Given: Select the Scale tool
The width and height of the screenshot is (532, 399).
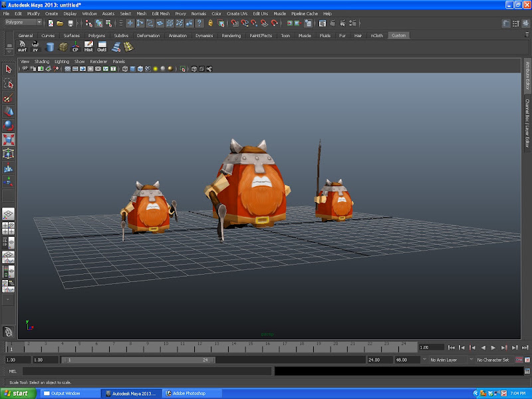Looking at the screenshot, I should pyautogui.click(x=8, y=140).
